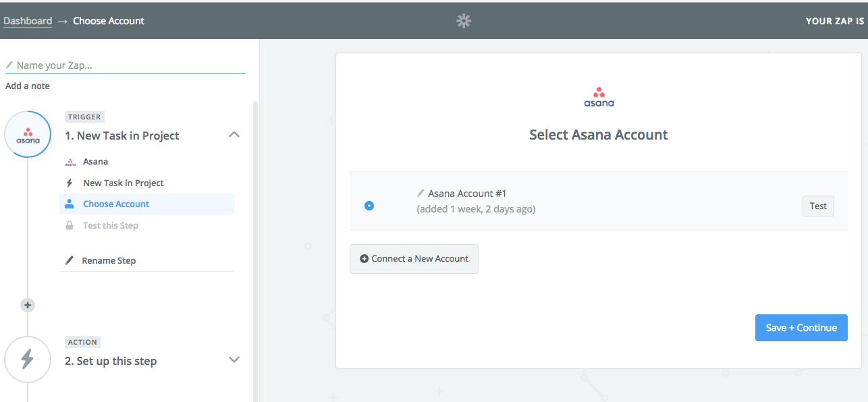The height and width of the screenshot is (402, 868).
Task: Open the Test this Step item
Action: pos(111,225)
